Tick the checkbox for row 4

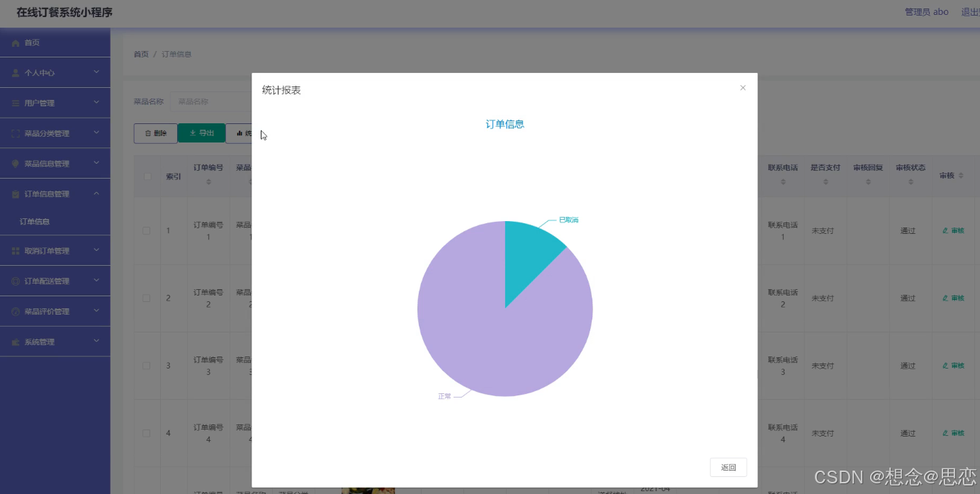(147, 433)
